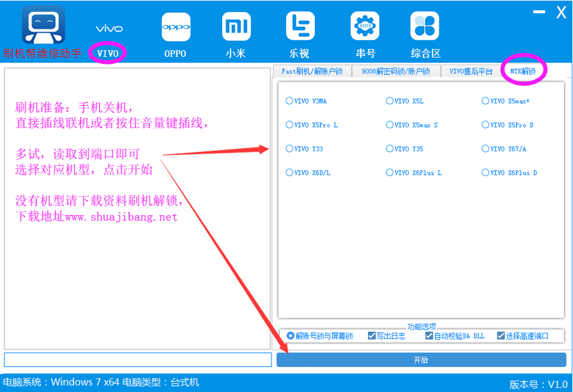Open the 综合区 clover icon
The height and width of the screenshot is (392, 573).
[x=424, y=26]
